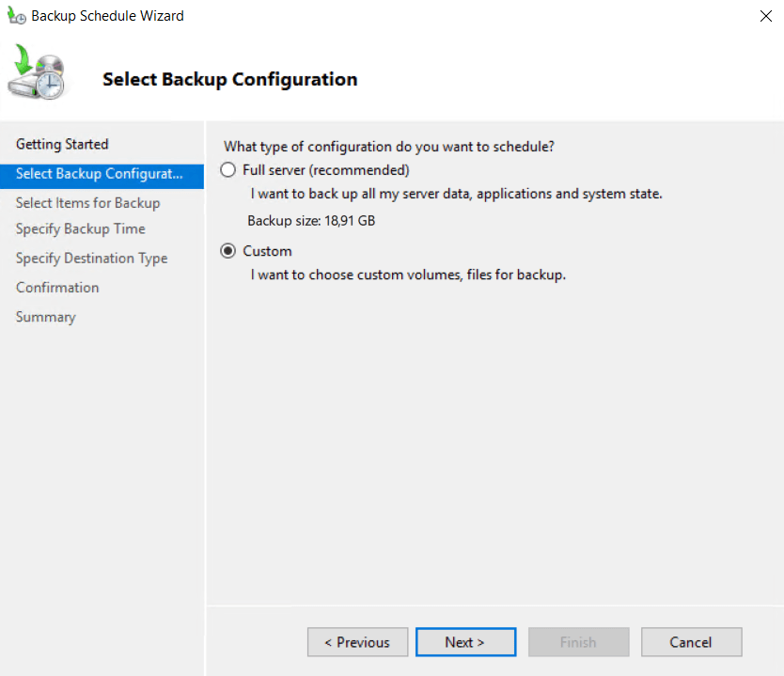Cancel the backup schedule wizard
The width and height of the screenshot is (784, 676).
pyautogui.click(x=691, y=642)
